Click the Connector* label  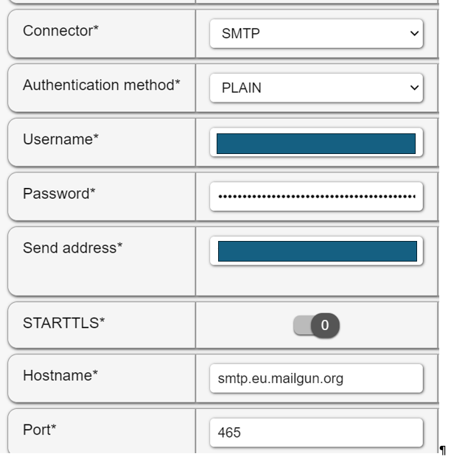60,31
